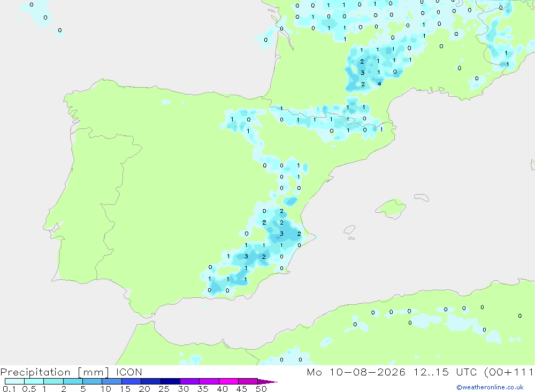Pick the 35–40 mm legend swatch
This screenshot has width=535, height=392.
coord(209,381)
